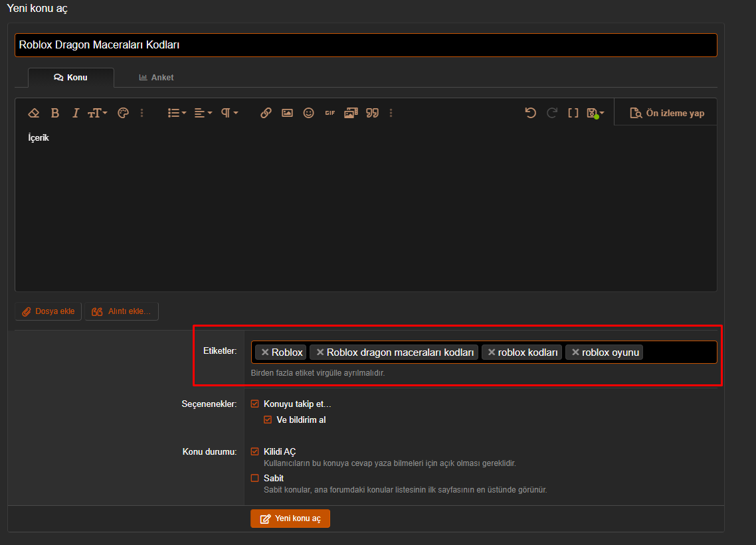Click the eraser remove-formatting icon
This screenshot has height=545, width=756.
point(34,113)
